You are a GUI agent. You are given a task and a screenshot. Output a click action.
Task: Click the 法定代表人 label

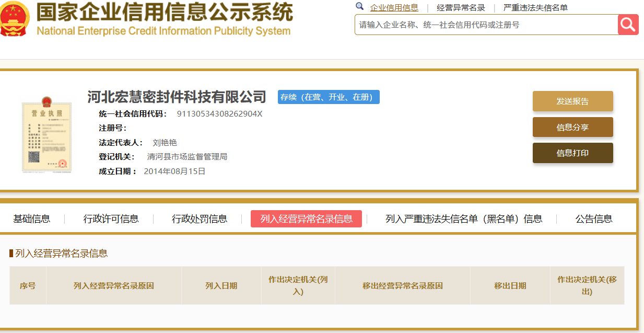[x=121, y=143]
